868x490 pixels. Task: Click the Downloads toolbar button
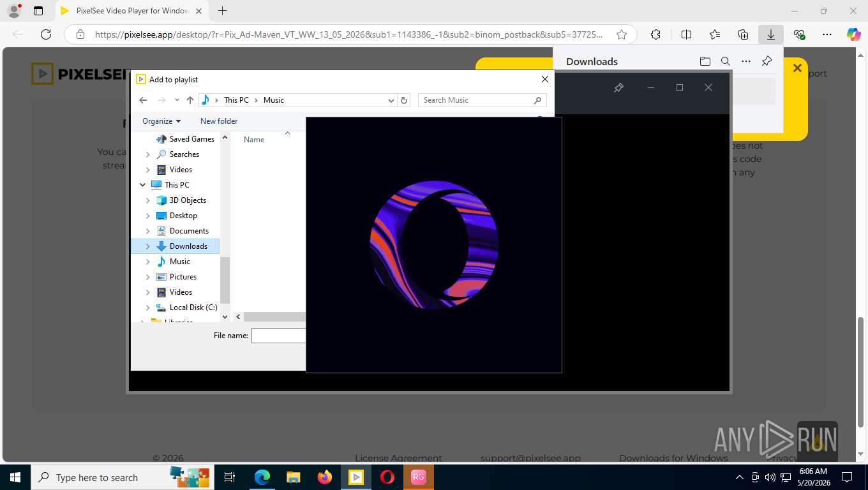771,34
